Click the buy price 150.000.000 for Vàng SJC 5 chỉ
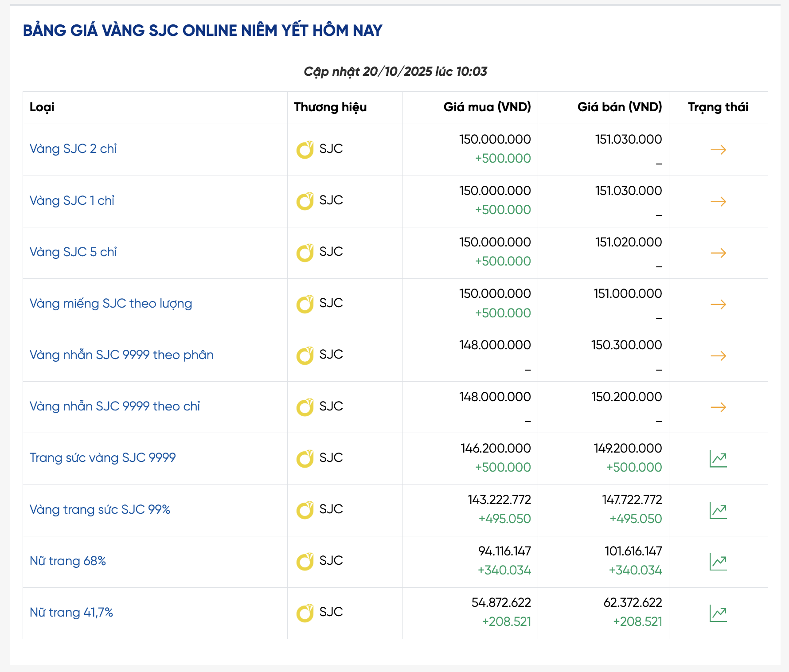 click(x=495, y=242)
